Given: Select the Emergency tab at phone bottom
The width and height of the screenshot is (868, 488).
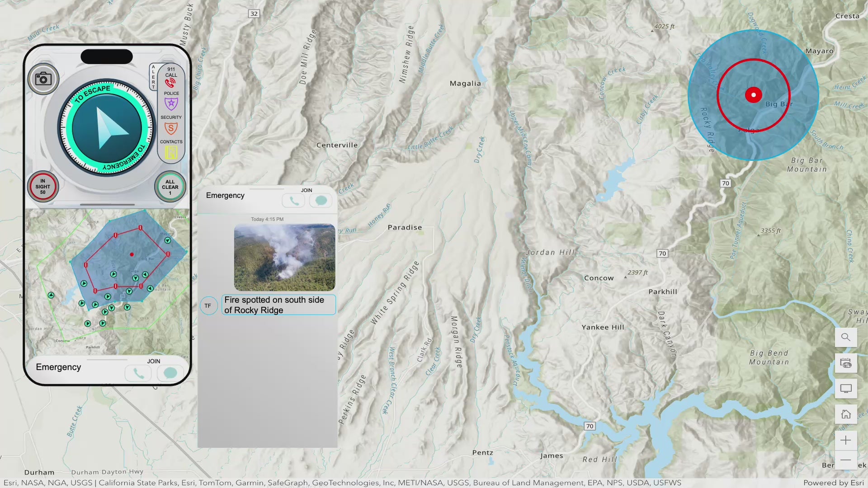Looking at the screenshot, I should pyautogui.click(x=58, y=367).
